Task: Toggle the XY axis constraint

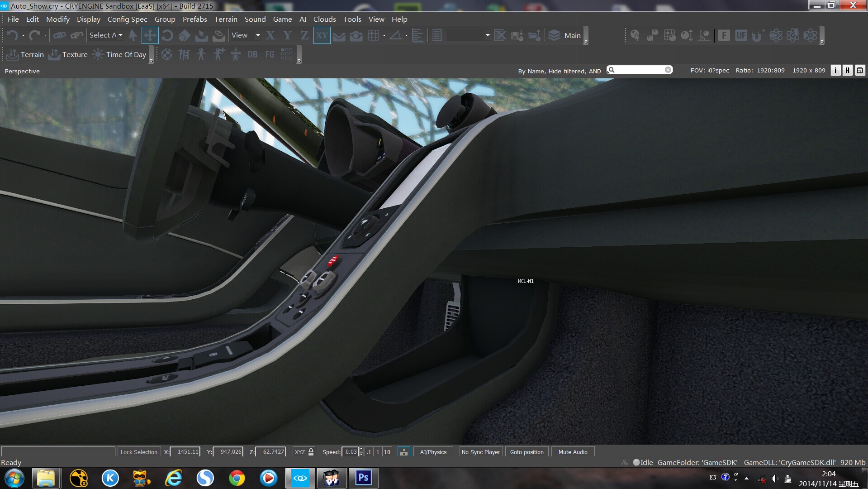Action: click(322, 35)
